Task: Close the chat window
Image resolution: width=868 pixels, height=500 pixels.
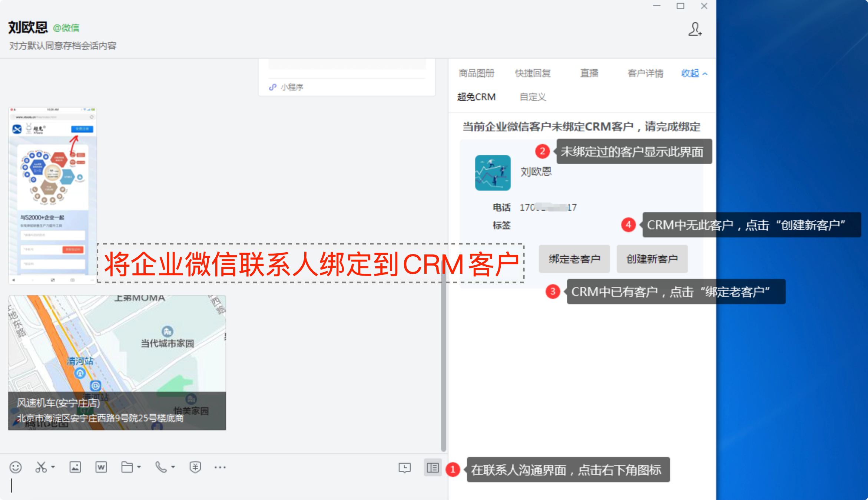Action: click(x=704, y=6)
